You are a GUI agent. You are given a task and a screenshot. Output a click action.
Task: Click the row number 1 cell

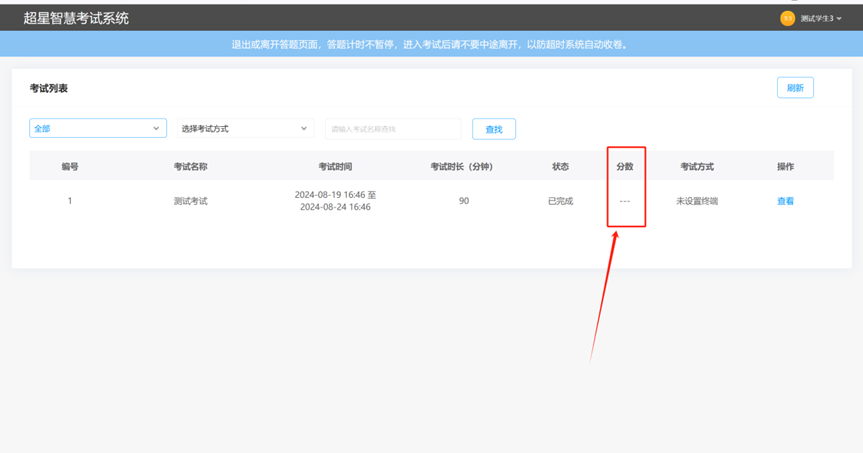pyautogui.click(x=70, y=201)
